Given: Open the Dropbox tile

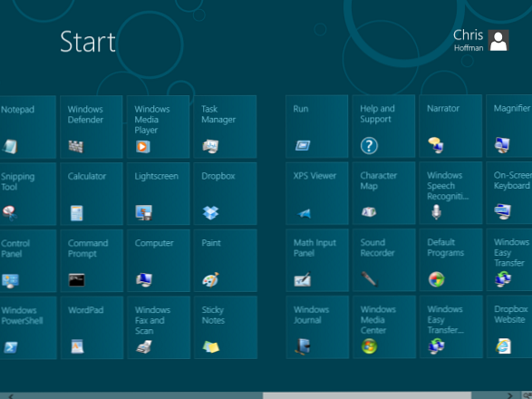Looking at the screenshot, I should coord(225,193).
